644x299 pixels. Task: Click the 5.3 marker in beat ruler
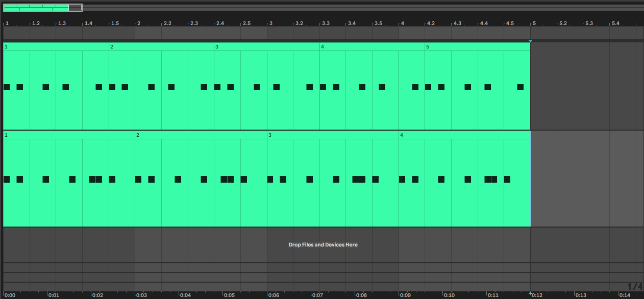[x=588, y=23]
